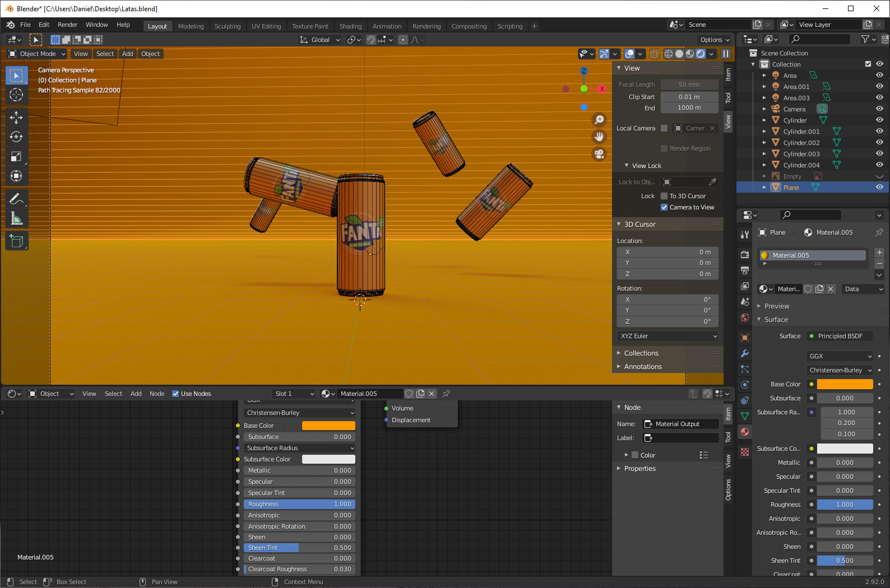Click the Base Color swatch in properties

click(x=845, y=384)
